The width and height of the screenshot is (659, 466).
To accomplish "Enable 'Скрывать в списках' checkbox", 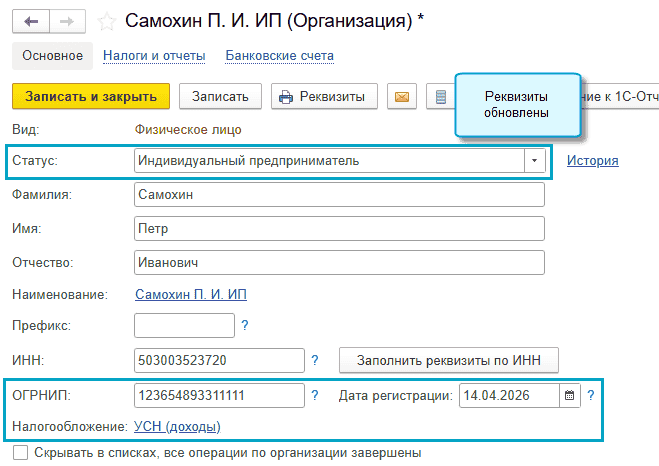I will coord(21,453).
